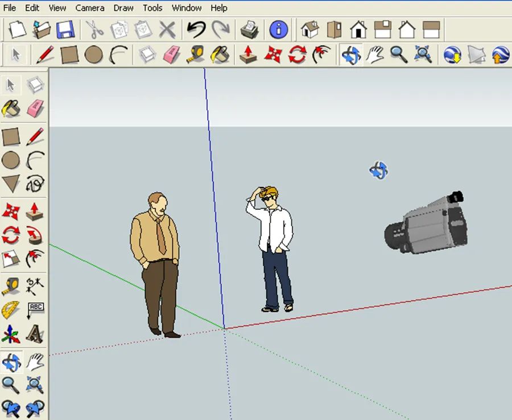This screenshot has height=420, width=512.
Task: Select the Pan tool
Action: [375, 54]
